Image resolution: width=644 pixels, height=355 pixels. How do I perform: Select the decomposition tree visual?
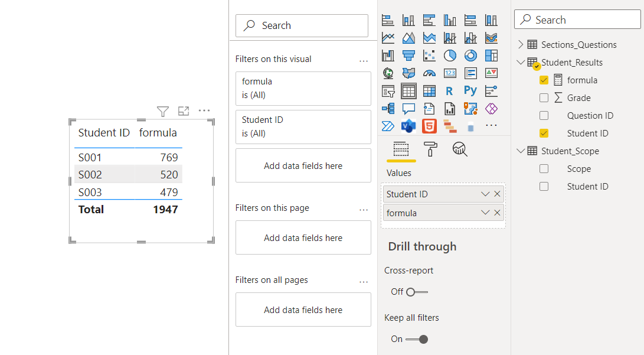(x=388, y=109)
